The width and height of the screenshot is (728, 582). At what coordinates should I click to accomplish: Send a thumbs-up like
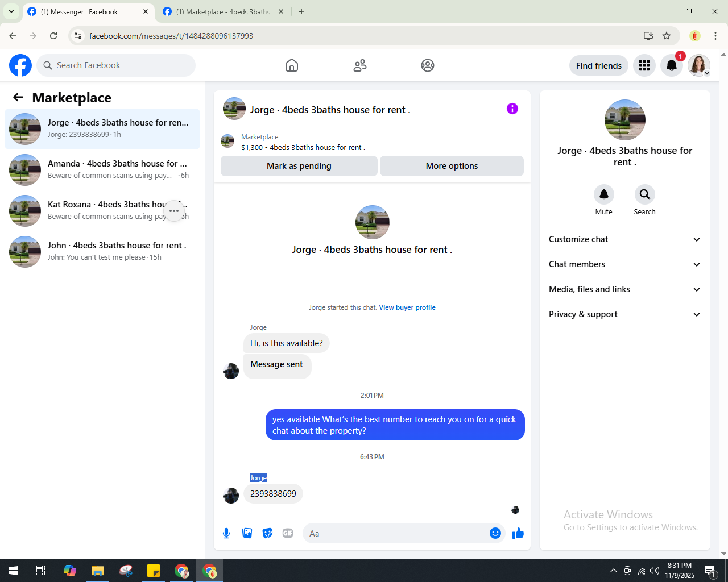pyautogui.click(x=518, y=533)
